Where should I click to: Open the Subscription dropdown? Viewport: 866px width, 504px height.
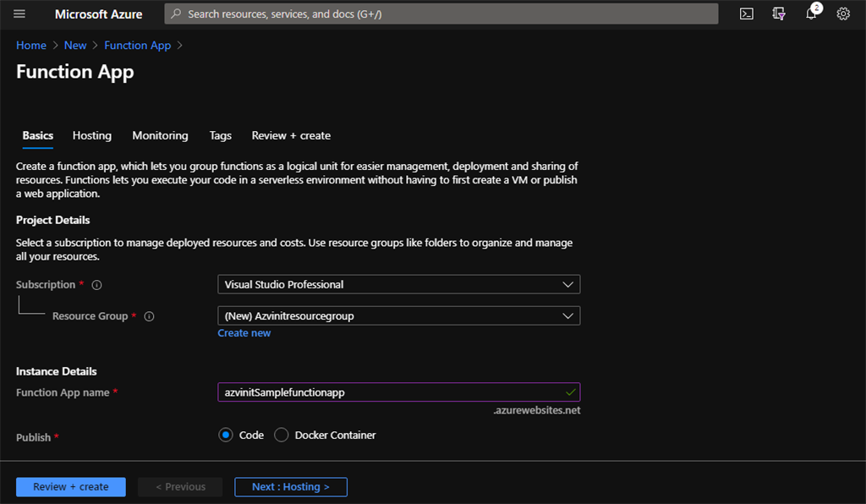coord(398,284)
